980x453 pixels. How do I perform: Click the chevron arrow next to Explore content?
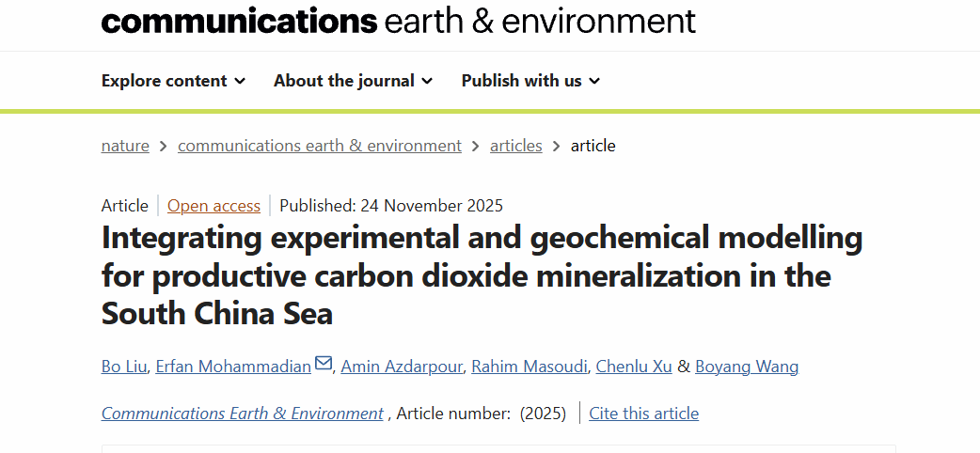tap(240, 82)
